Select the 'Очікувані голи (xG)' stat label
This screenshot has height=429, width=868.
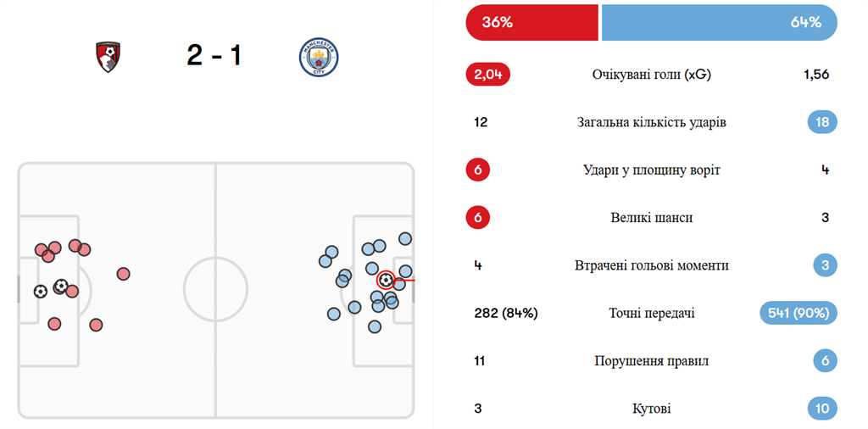(x=651, y=75)
